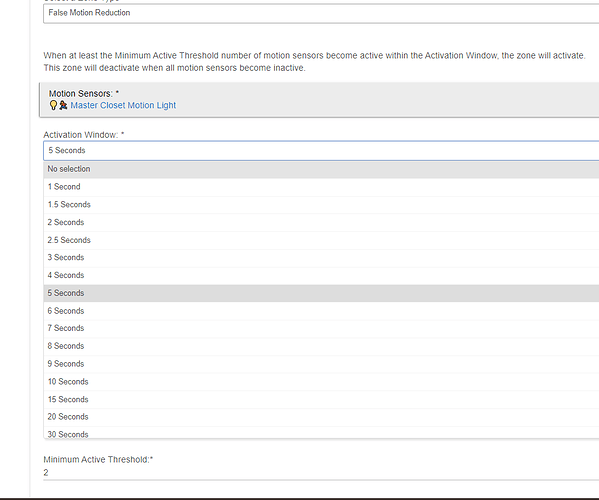
Task: Collapse the Activation Window dropdown showing 5 Seconds
Action: tap(321, 150)
